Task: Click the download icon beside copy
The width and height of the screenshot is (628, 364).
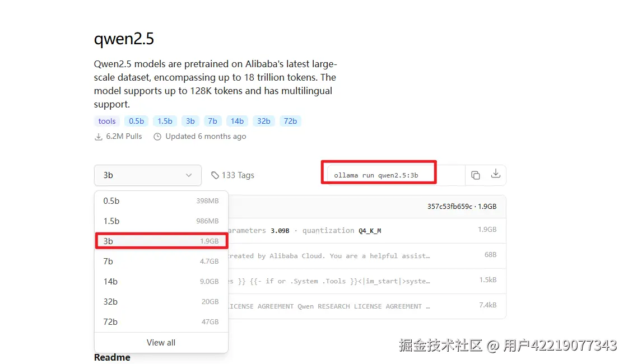Action: [x=495, y=174]
